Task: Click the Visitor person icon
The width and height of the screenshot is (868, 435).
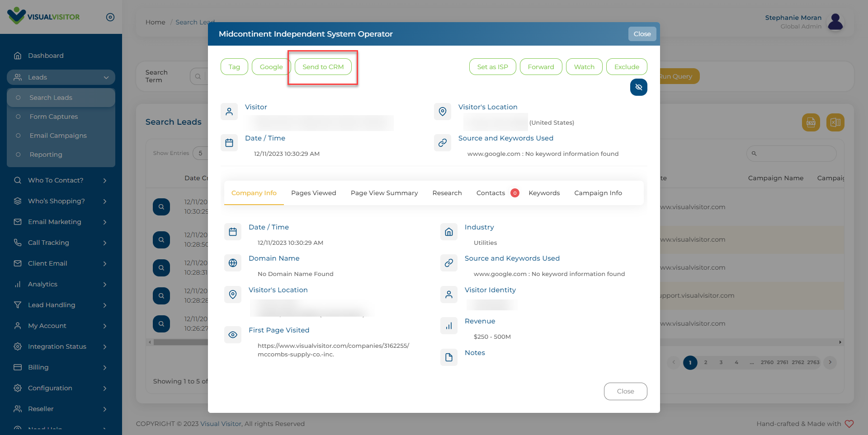Action: [229, 112]
